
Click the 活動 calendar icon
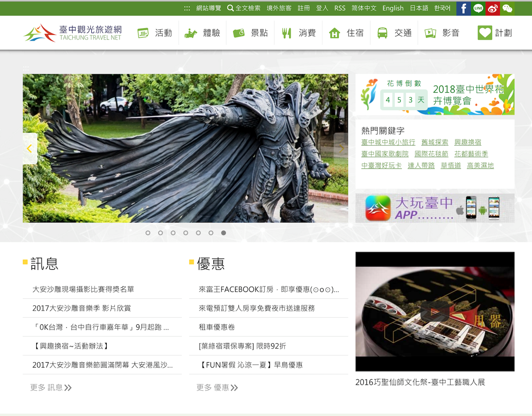tap(143, 33)
